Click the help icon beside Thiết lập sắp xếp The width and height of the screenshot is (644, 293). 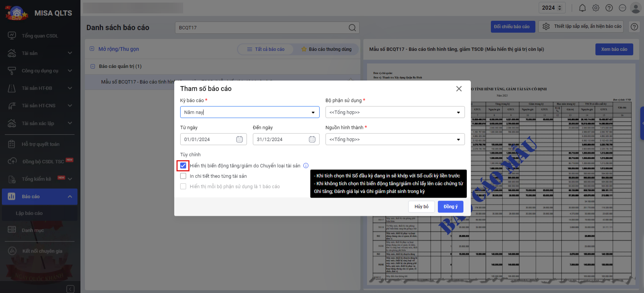635,27
